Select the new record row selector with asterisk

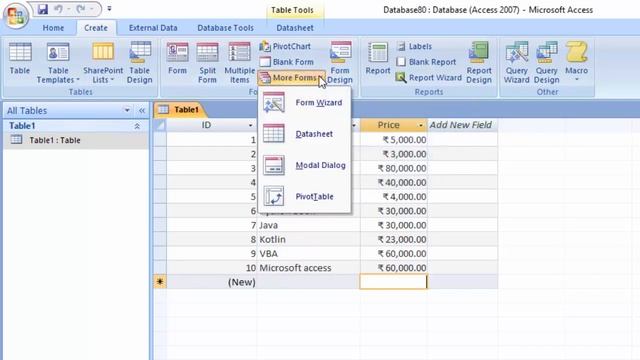pos(160,282)
